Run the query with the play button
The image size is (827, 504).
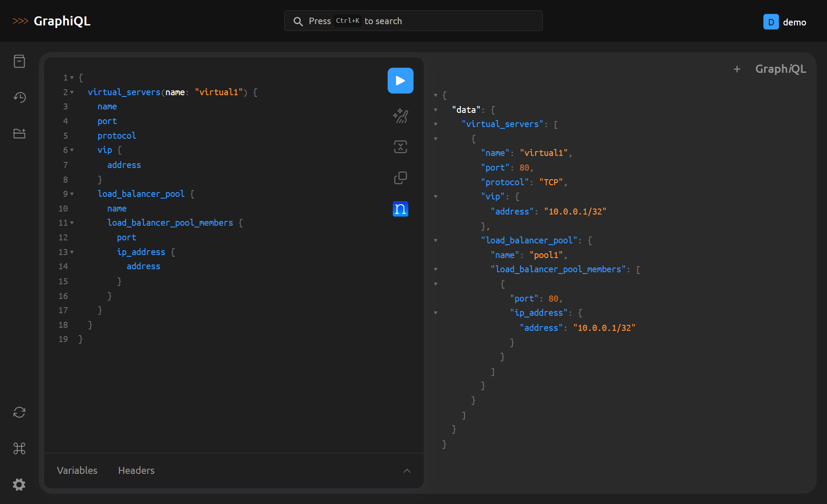coord(400,81)
